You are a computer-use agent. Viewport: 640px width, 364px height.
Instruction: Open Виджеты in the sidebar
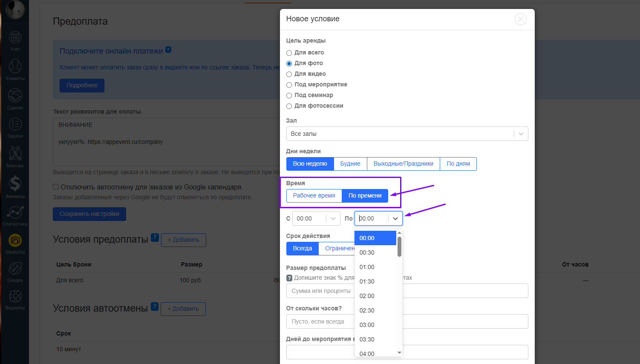[x=15, y=297]
